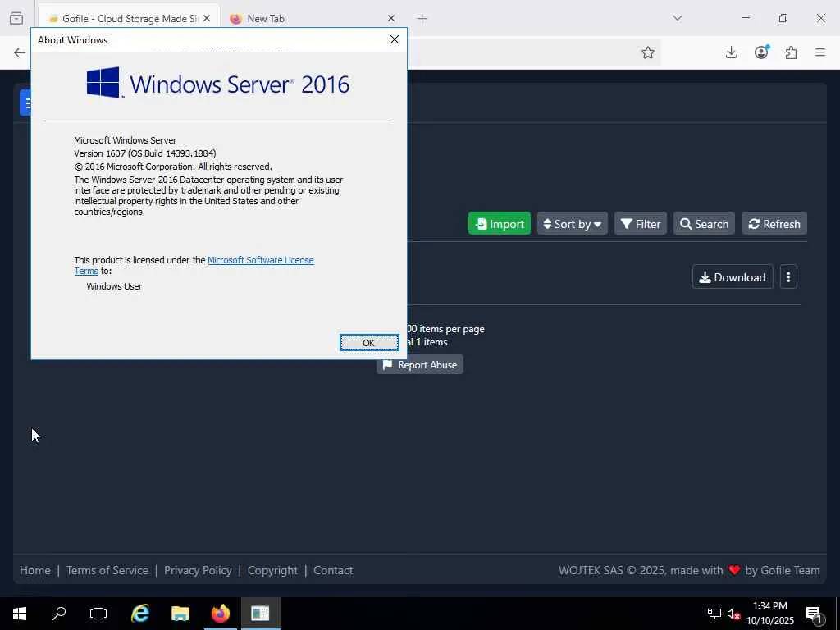Viewport: 840px width, 630px height.
Task: Open the Windows Start menu
Action: click(20, 614)
